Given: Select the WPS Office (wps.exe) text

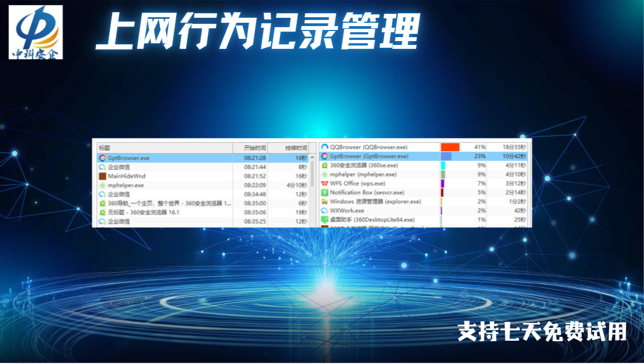Looking at the screenshot, I should [x=357, y=184].
